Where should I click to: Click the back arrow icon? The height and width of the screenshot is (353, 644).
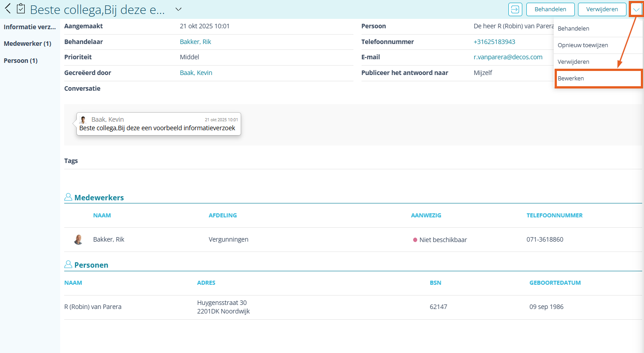8,9
